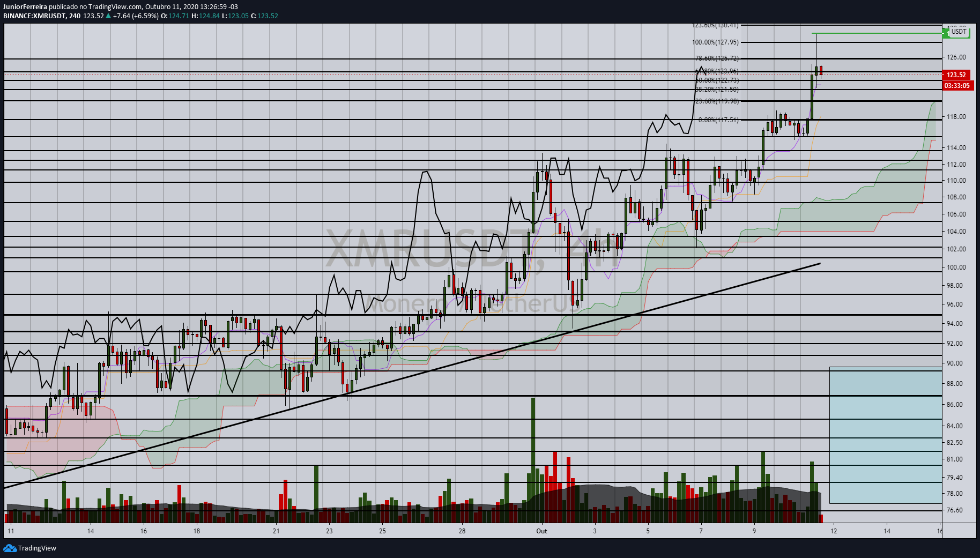Click the TradingView logo icon at bottom left
980x558 pixels.
click(x=10, y=548)
